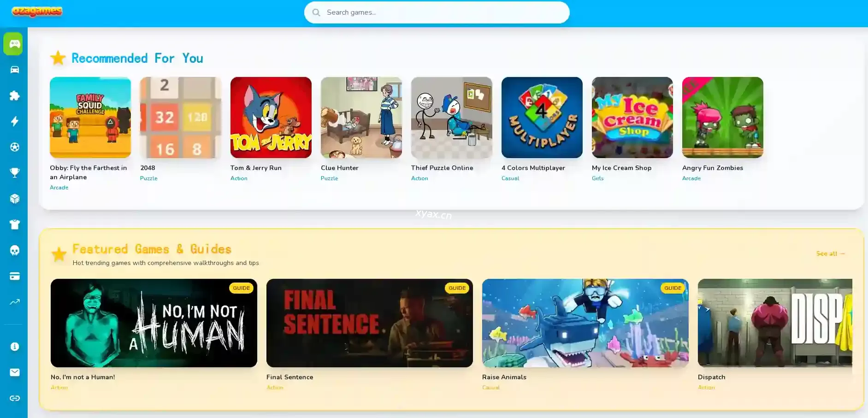Open the trophy category icon

(x=15, y=173)
